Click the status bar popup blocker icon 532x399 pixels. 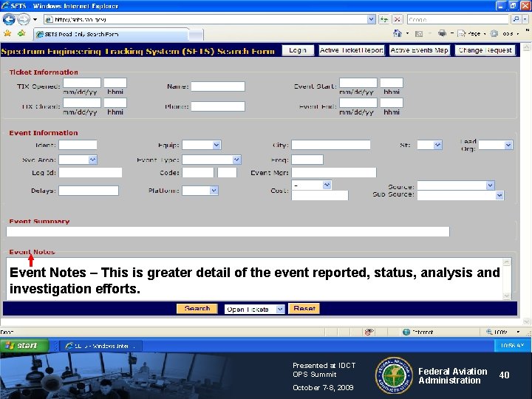pyautogui.click(x=369, y=332)
